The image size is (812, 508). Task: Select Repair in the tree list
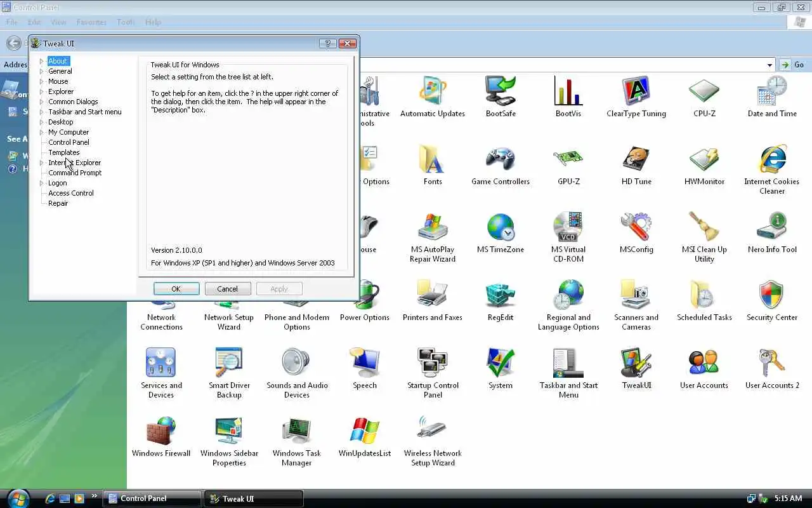point(58,203)
